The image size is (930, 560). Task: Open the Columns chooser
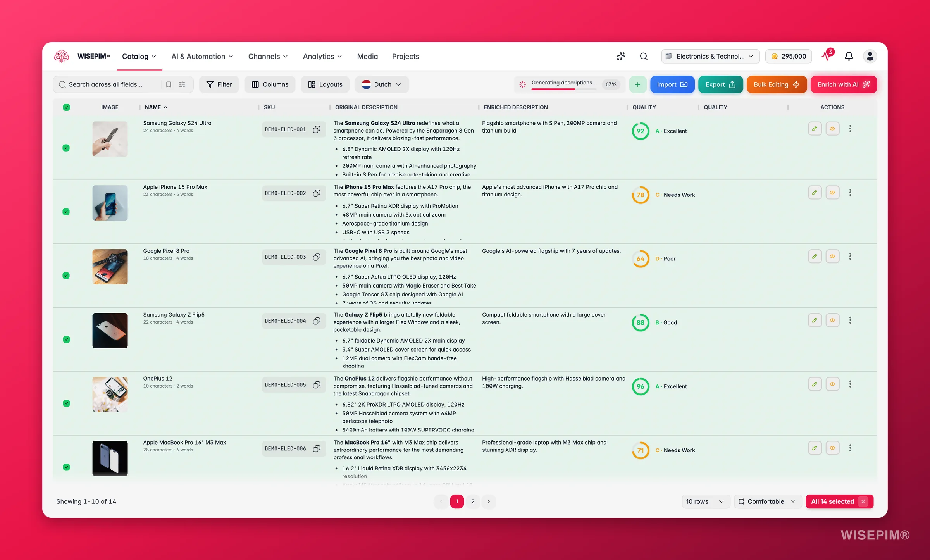(x=270, y=84)
